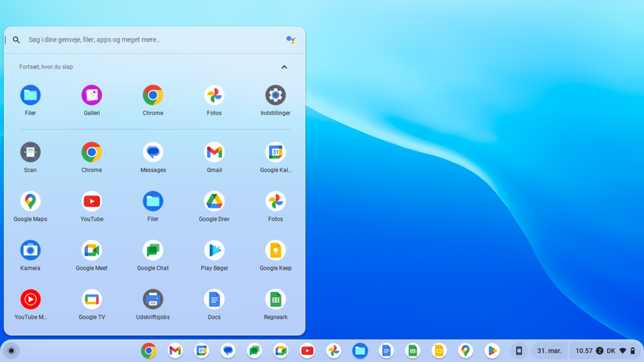
Task: Open quick settings at the 10.57 clock
Action: coord(584,351)
